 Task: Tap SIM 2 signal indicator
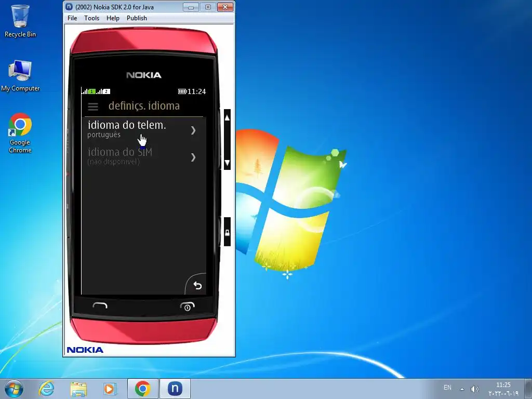[x=103, y=91]
